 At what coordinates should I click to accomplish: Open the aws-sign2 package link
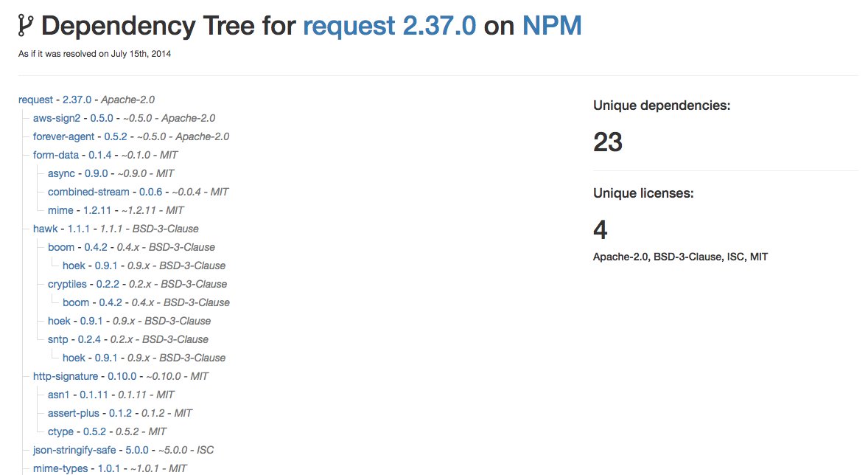point(57,118)
